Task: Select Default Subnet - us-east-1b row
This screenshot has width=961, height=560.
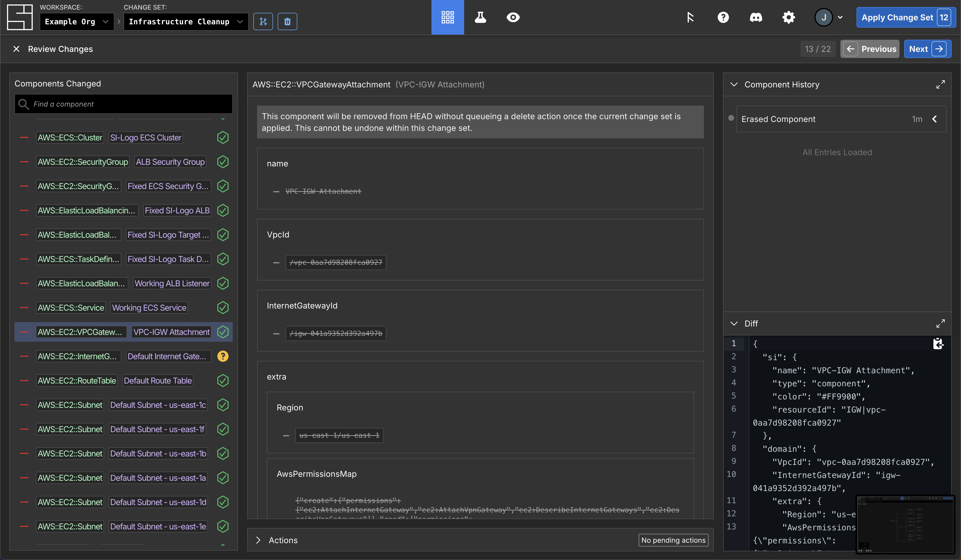Action: [124, 454]
